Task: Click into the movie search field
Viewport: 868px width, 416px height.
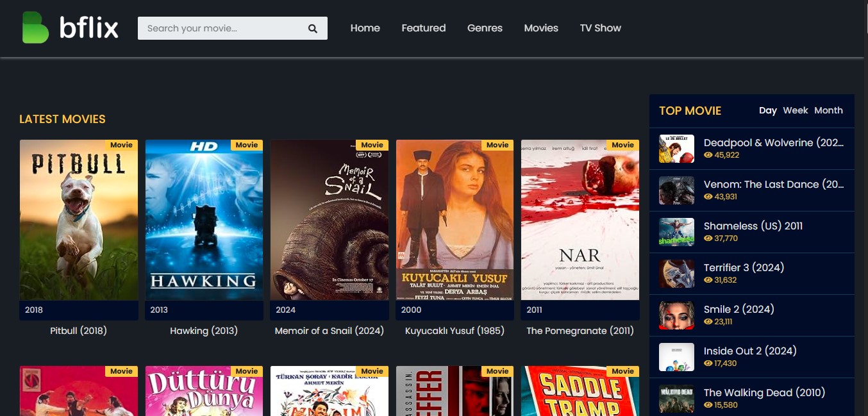Action: (x=221, y=28)
